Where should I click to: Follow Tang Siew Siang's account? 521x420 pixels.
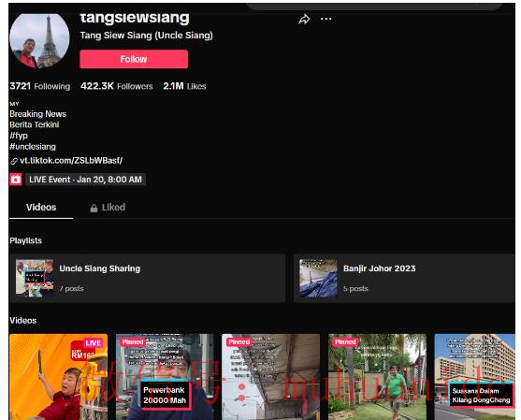[134, 59]
